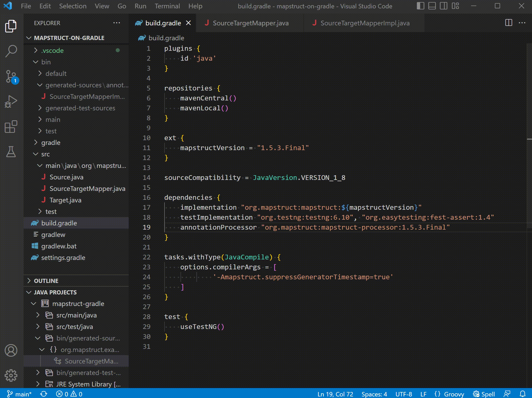
Task: Open the Terminal menu
Action: point(167,6)
